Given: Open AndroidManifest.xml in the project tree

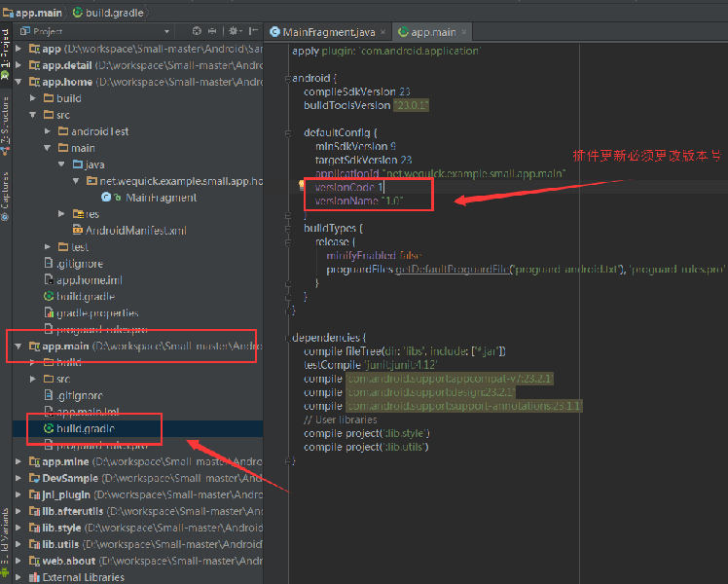Looking at the screenshot, I should pyautogui.click(x=136, y=231).
